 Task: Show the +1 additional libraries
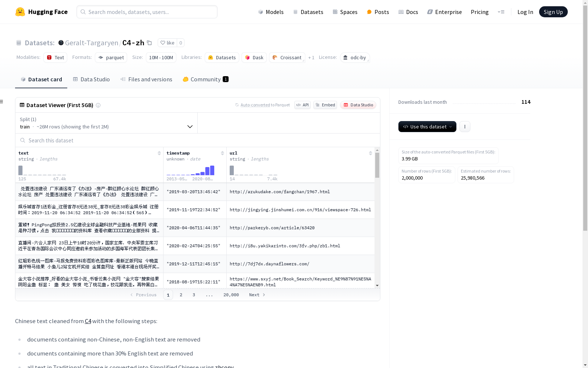pos(311,58)
